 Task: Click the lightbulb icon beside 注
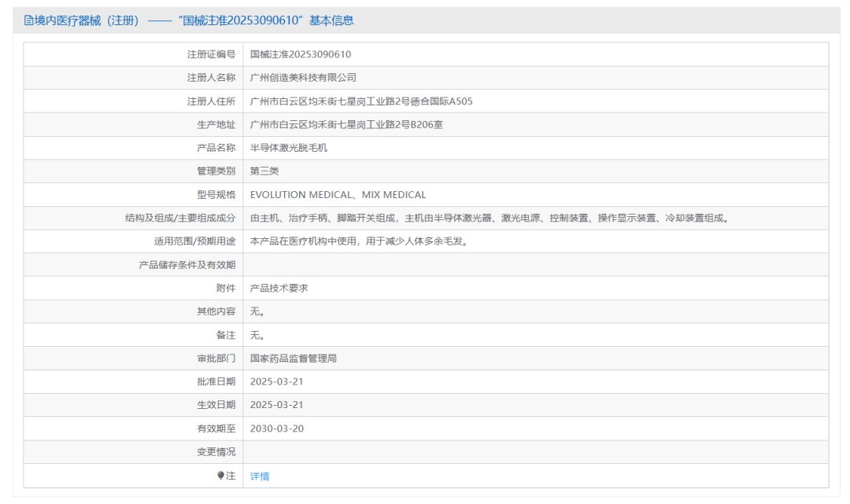coord(221,476)
